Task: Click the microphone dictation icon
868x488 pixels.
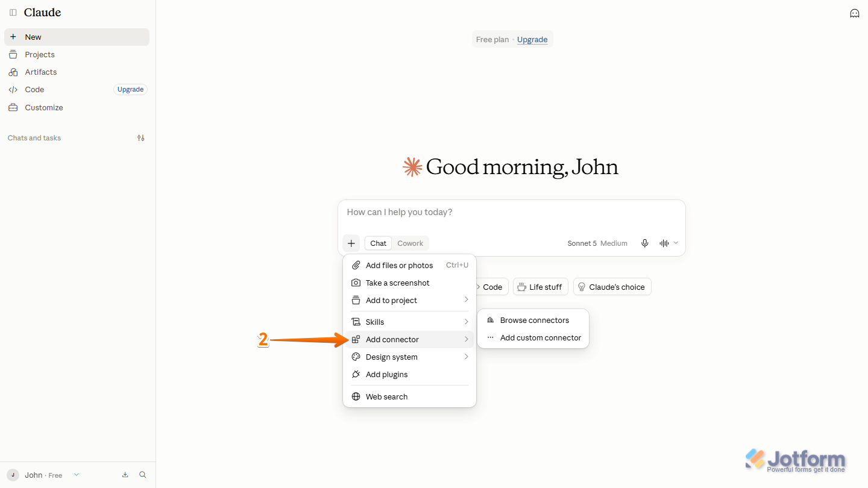Action: pos(645,243)
